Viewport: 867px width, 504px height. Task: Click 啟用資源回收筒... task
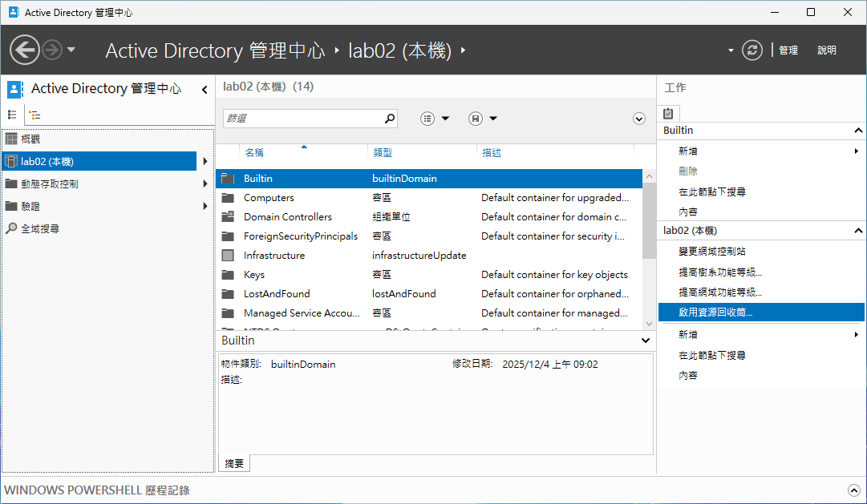tap(762, 312)
